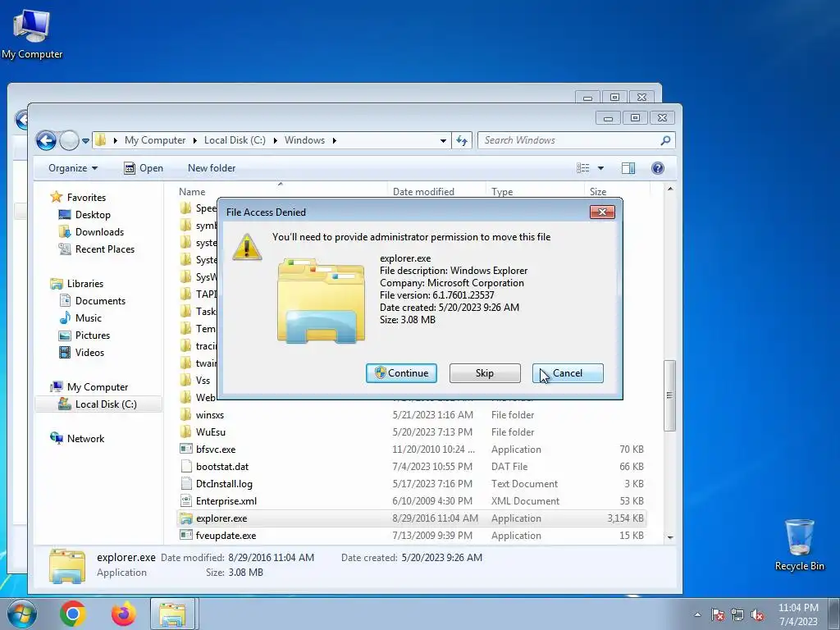
Task: Open muted volume tray icon
Action: coord(757,614)
